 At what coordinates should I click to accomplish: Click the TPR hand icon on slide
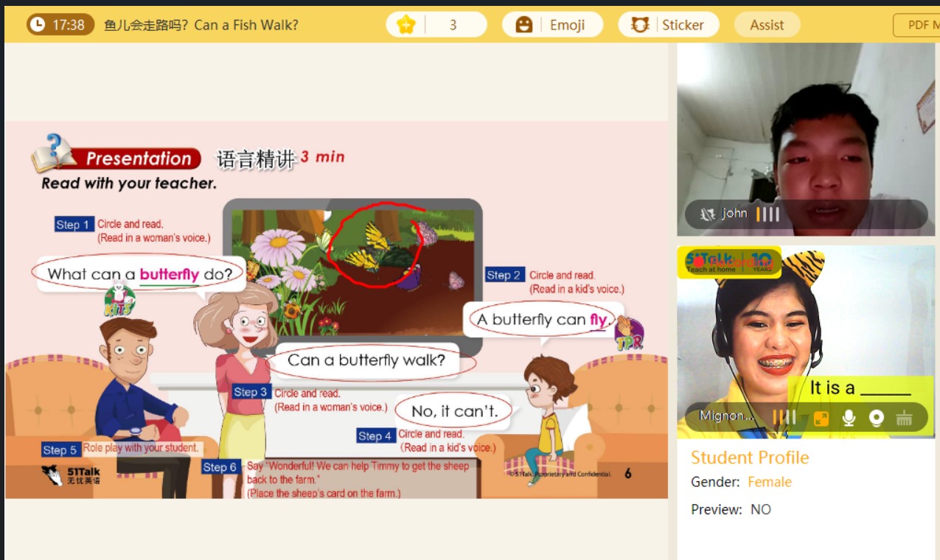tap(628, 332)
